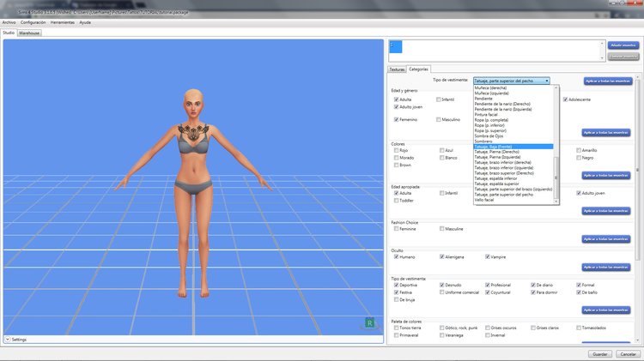
Task: Pick Pendiente de la nariz (Izquierda)
Action: pos(503,109)
